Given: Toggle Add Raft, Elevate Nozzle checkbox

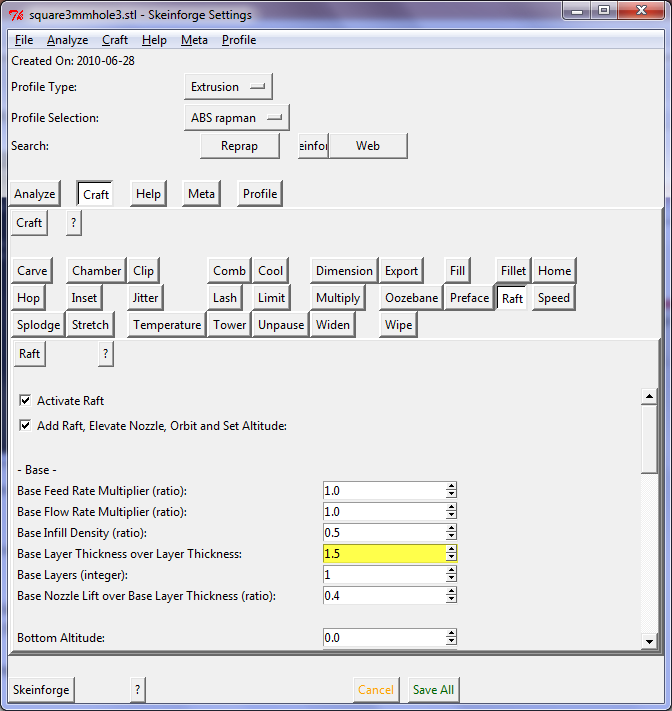Looking at the screenshot, I should coord(25,426).
